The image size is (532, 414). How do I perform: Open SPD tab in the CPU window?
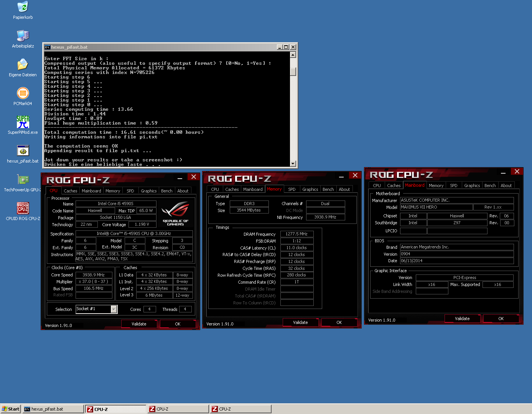coord(130,191)
